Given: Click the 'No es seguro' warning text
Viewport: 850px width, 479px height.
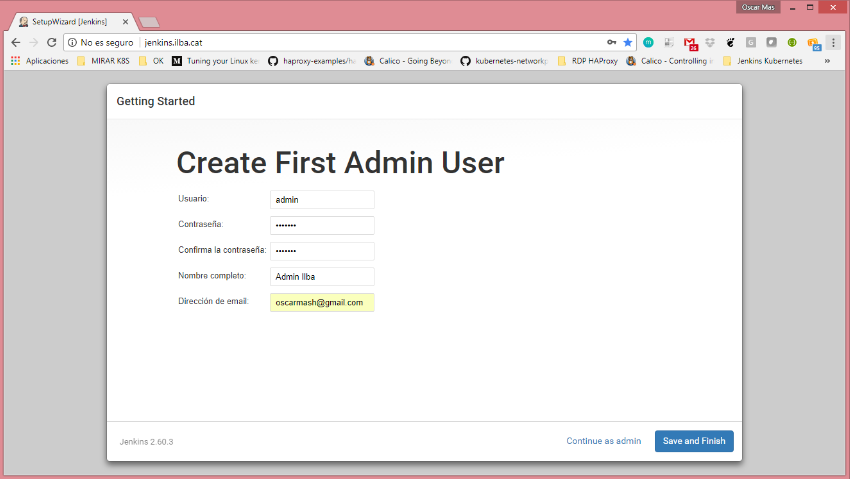Looking at the screenshot, I should point(107,42).
